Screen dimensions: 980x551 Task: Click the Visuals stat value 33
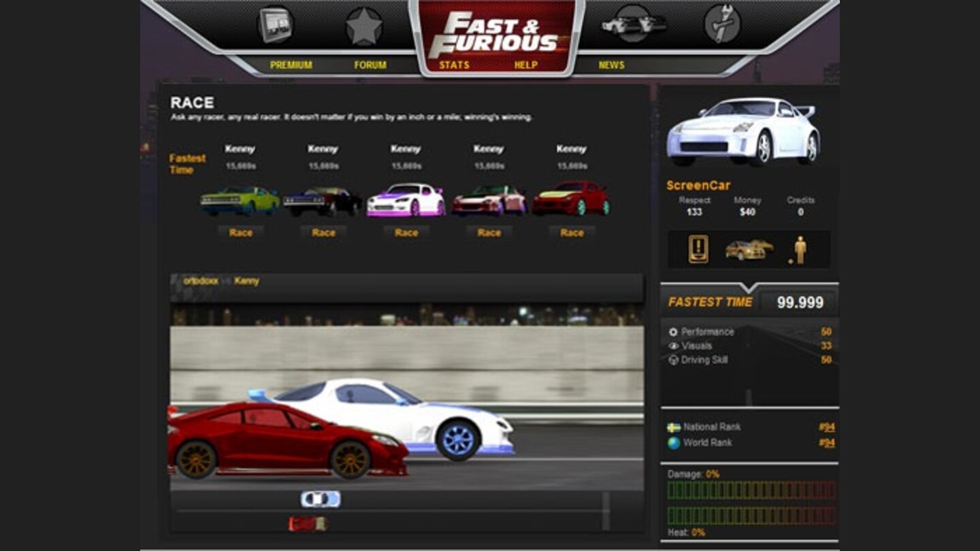tap(826, 346)
